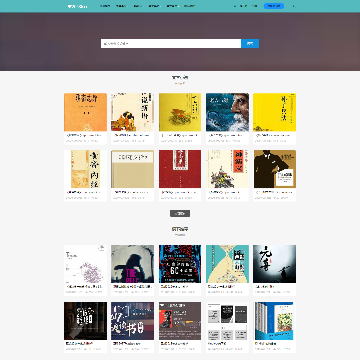
Task: Open the blue boxed book set image
Action: 274,321
